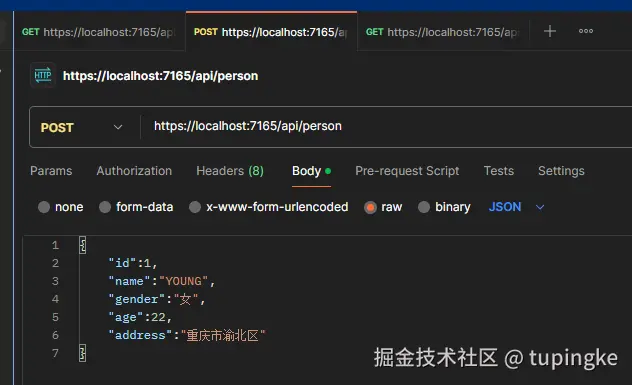The width and height of the screenshot is (632, 385).
Task: Select the none body type radio
Action: tap(44, 207)
